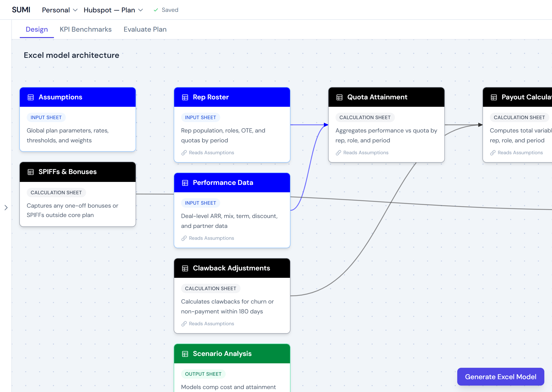Click the Scenario Analysis table icon

[x=185, y=354]
